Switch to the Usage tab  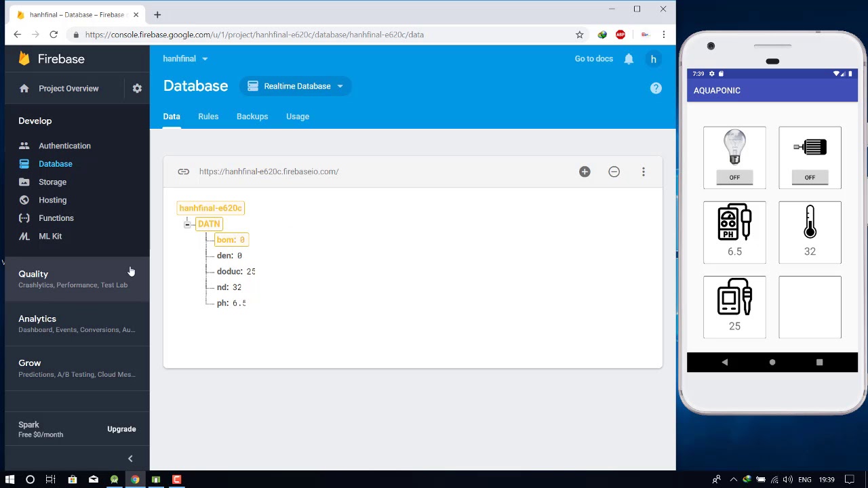point(298,117)
